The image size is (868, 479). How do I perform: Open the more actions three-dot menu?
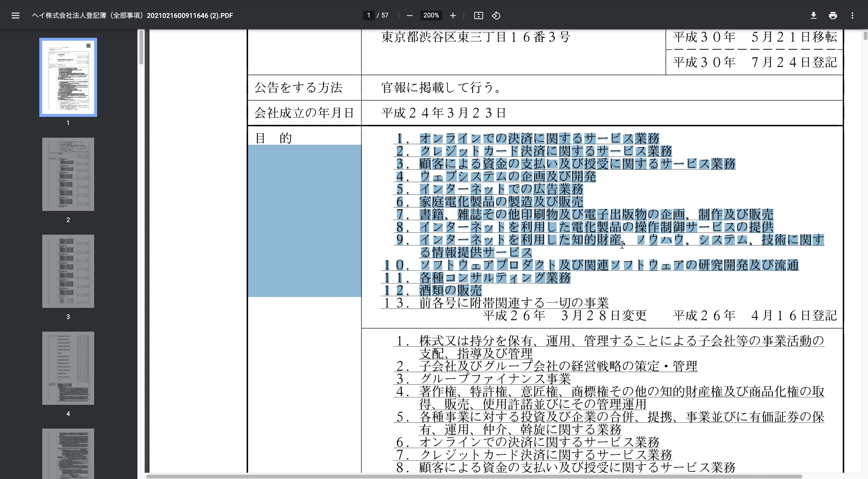point(852,16)
